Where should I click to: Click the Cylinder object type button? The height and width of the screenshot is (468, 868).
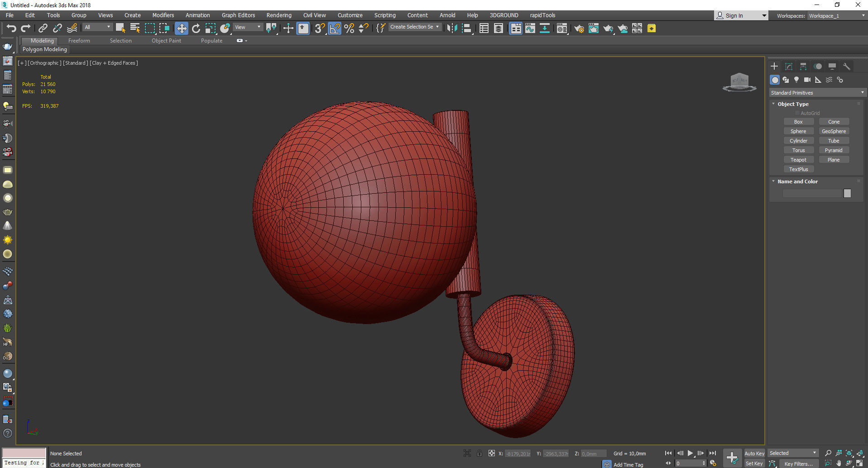pos(798,141)
